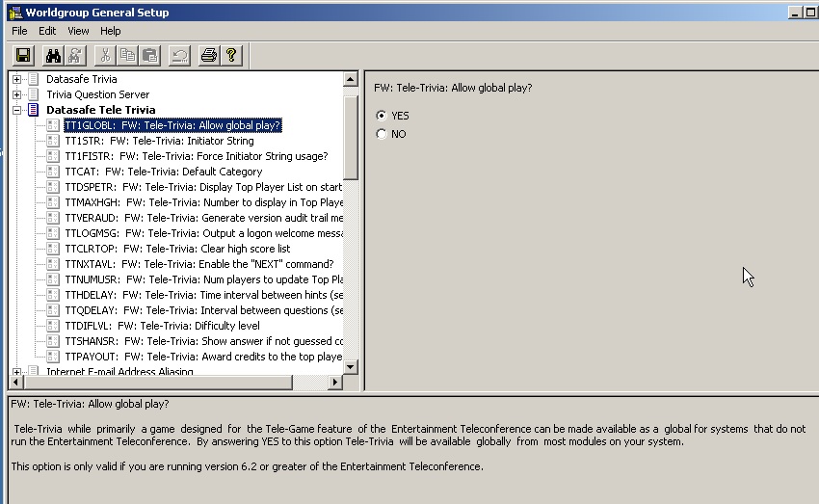Click the Copy toolbar icon

(127, 56)
